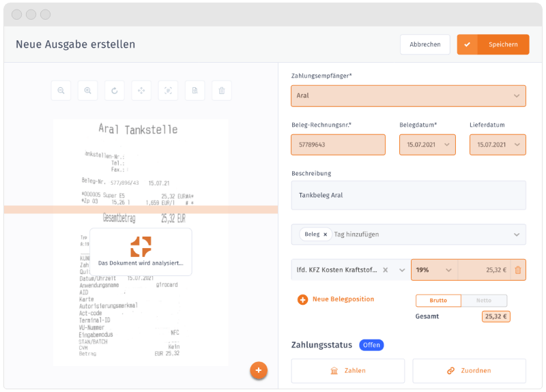Click the scan text region icon
The height and width of the screenshot is (392, 546).
point(168,91)
